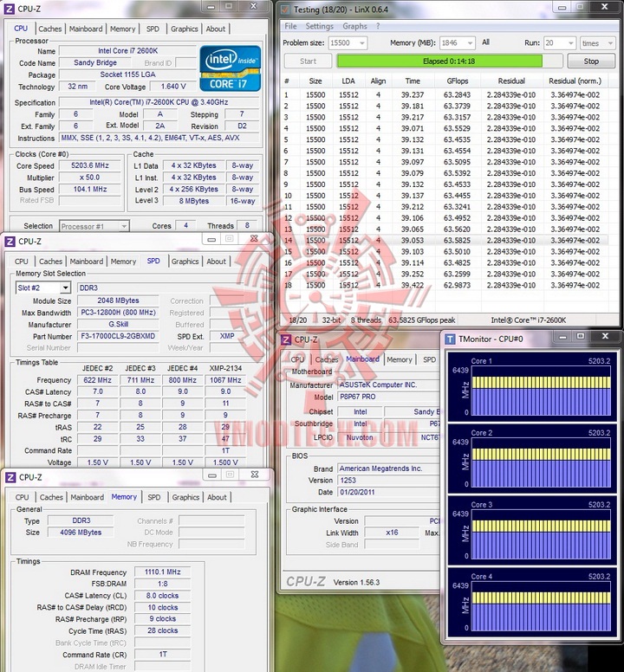The height and width of the screenshot is (672, 624).
Task: Open the Slot #2 memory slot dropdown
Action: point(42,288)
